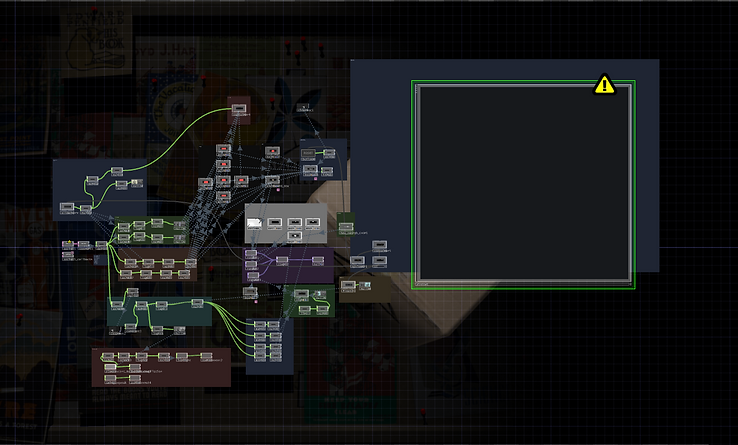The width and height of the screenshot is (738, 445).
Task: Select the node in the small green backdrop beside the navy panel
Action: 346,227
